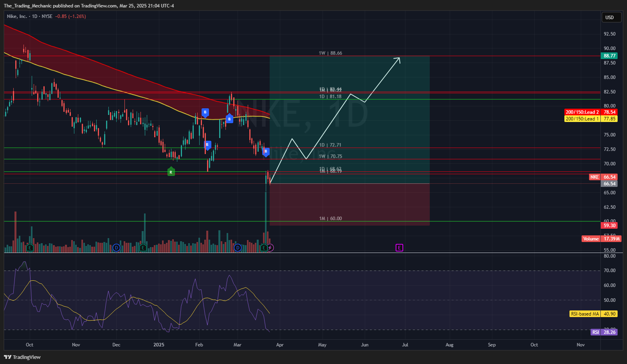Click the green earnings E marker in March
Image resolution: width=627 pixels, height=364 pixels.
pos(264,247)
